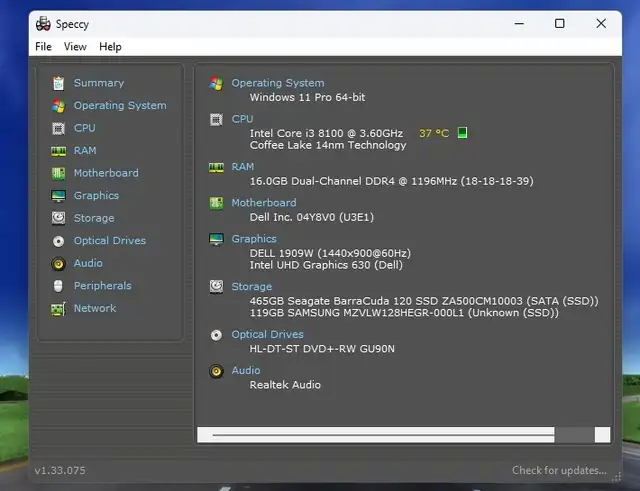
Task: Open Graphics section from sidebar
Action: [x=96, y=196]
